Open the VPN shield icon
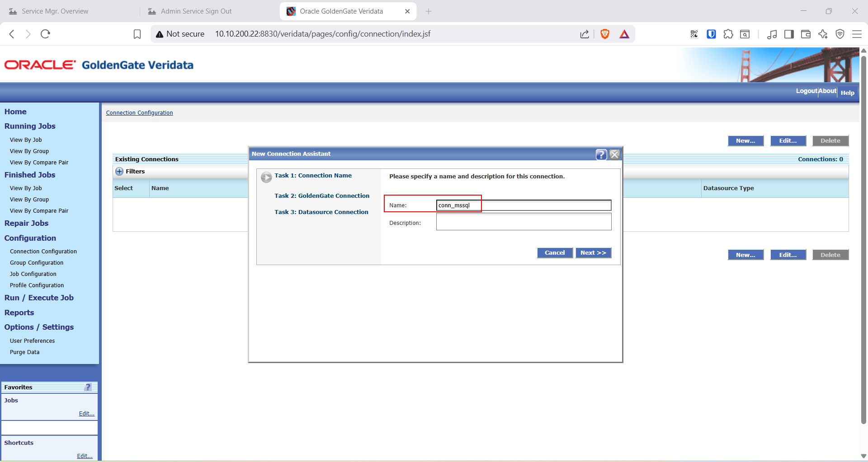This screenshot has width=868, height=462. coord(840,34)
